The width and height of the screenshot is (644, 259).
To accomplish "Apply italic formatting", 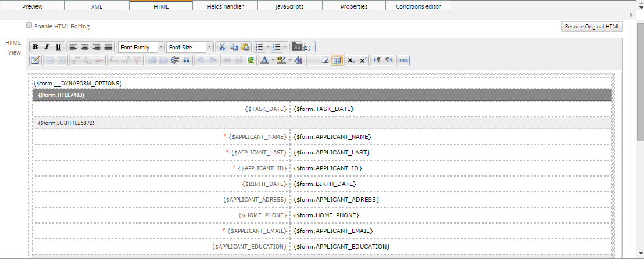I will 46,47.
